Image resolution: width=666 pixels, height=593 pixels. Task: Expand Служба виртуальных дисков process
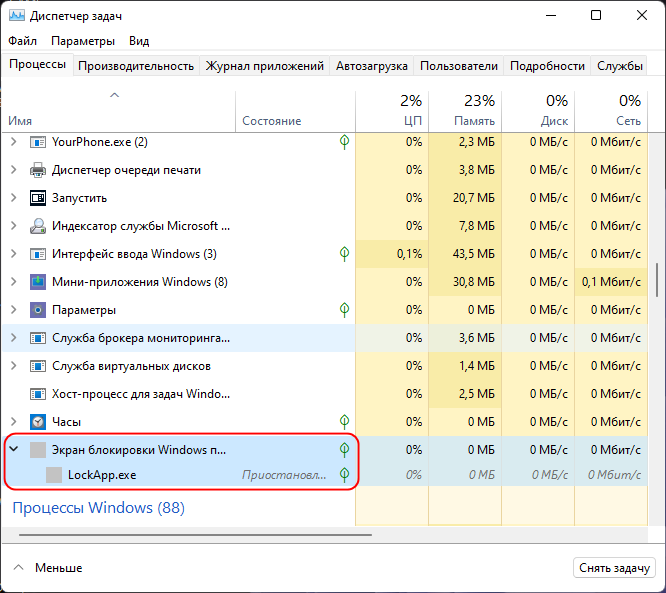coord(14,366)
